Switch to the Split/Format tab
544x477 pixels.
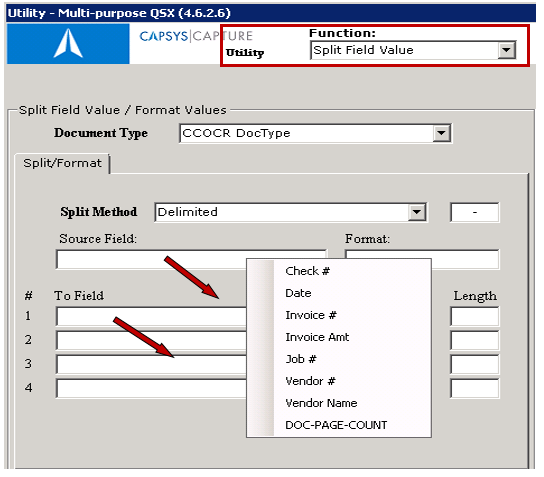pos(62,163)
